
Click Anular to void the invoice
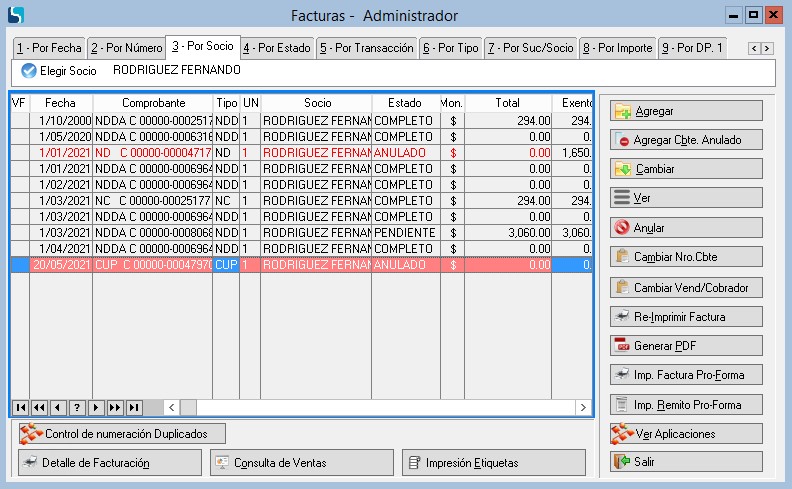tap(685, 228)
